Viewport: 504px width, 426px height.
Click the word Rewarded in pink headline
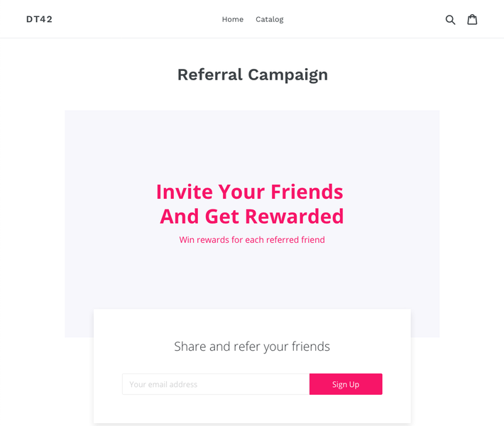pos(295,216)
